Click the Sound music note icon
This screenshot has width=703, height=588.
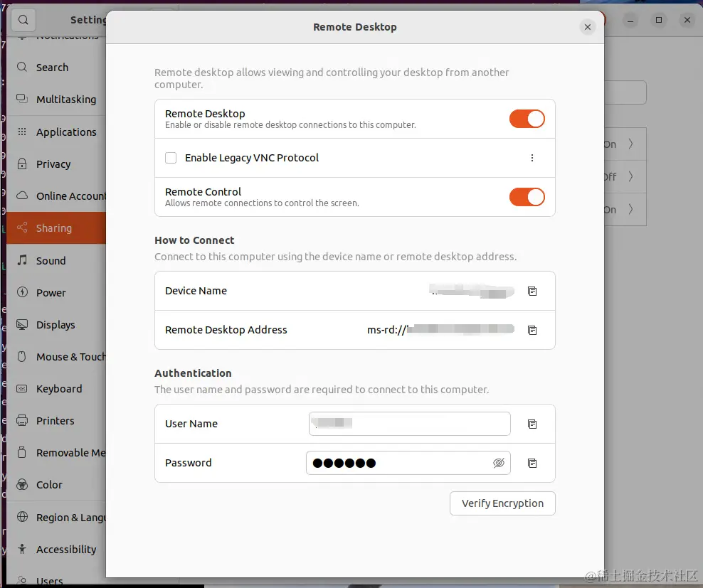[22, 260]
